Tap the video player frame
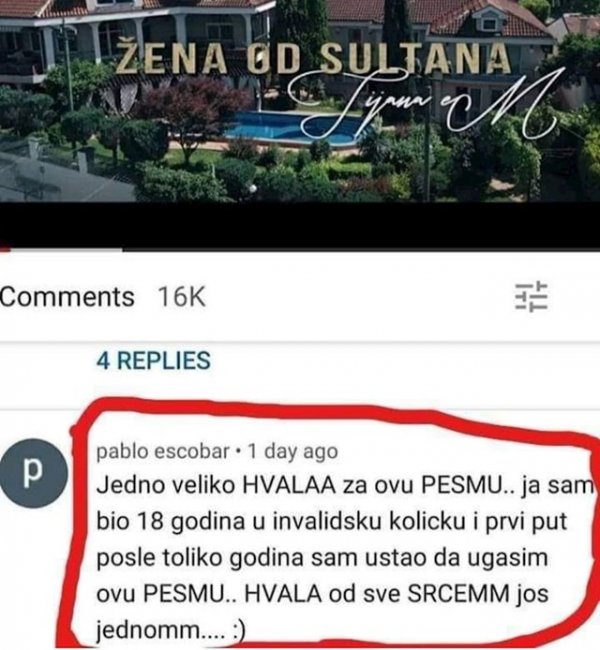The width and height of the screenshot is (600, 650). pyautogui.click(x=300, y=124)
